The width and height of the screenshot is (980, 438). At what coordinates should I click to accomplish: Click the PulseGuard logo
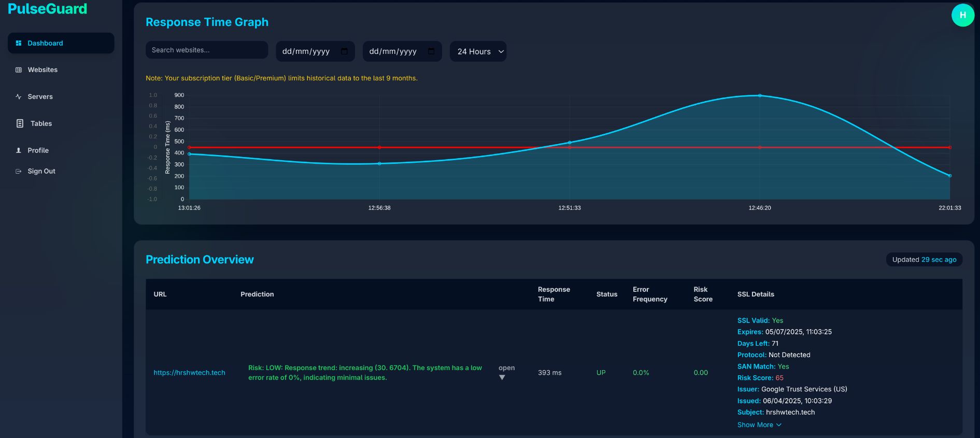coord(48,9)
